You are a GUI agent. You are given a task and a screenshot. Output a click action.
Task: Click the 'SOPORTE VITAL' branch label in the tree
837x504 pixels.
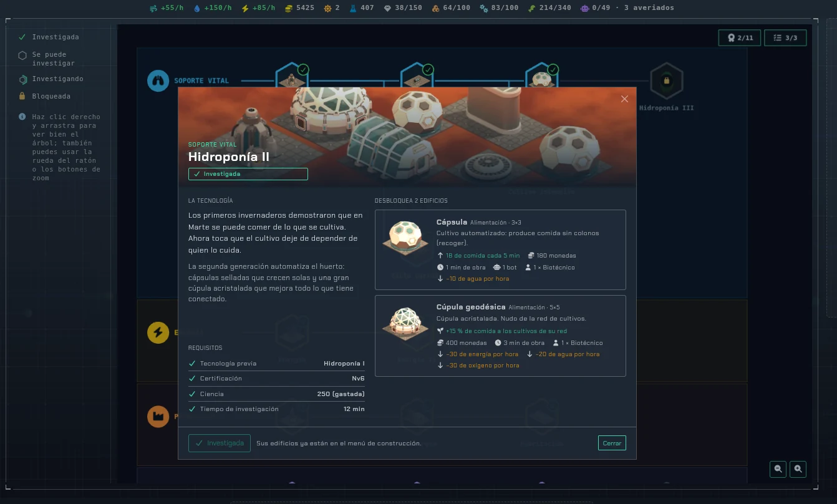(x=201, y=80)
